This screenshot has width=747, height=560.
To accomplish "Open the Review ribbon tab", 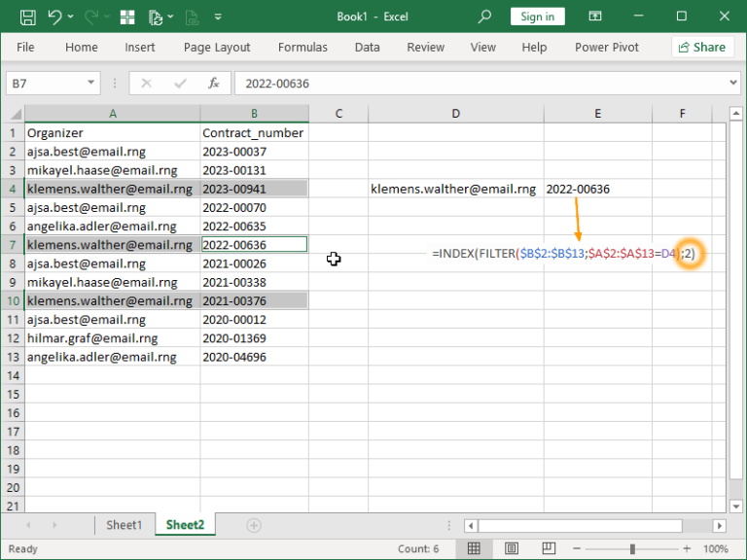I will [x=425, y=47].
